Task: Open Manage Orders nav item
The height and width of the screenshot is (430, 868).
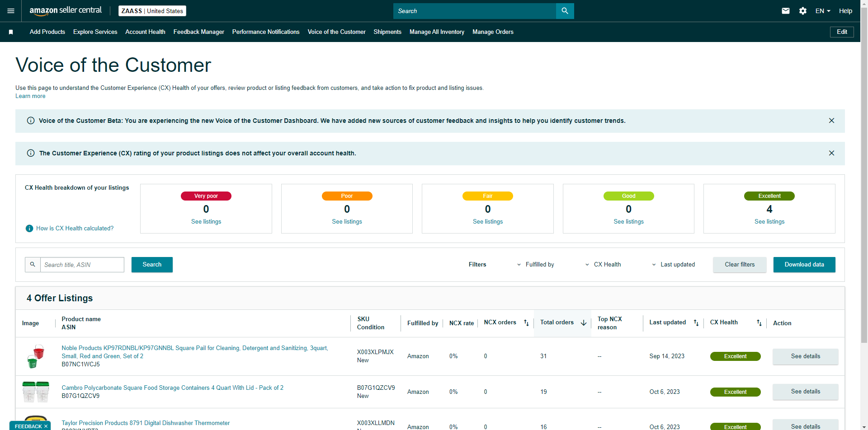Action: 493,32
